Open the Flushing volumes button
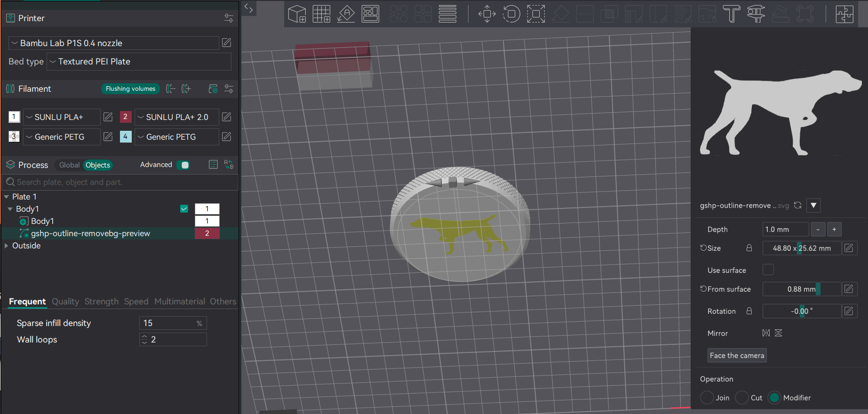 click(130, 88)
